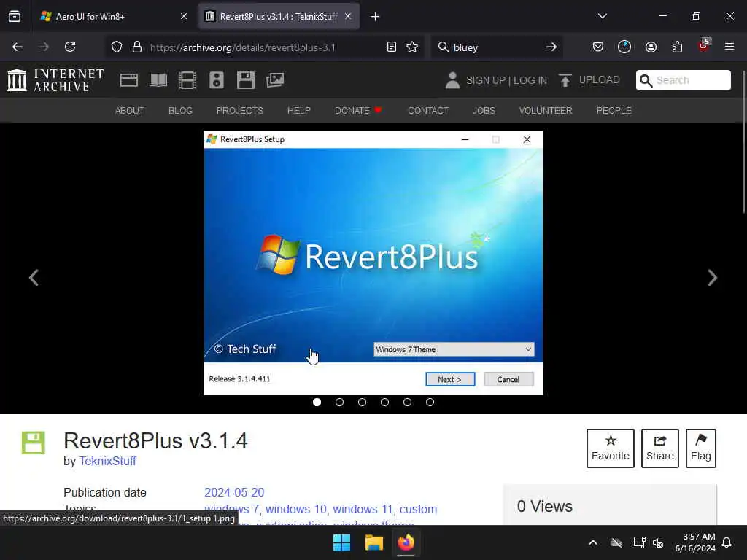747x560 pixels.
Task: Open the Texts book icon
Action: pos(158,80)
